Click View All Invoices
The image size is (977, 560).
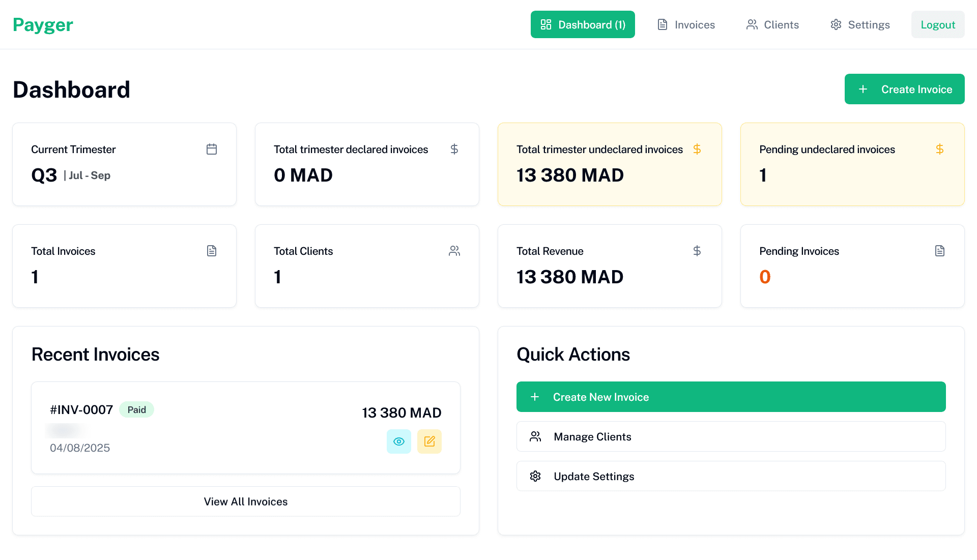tap(245, 501)
